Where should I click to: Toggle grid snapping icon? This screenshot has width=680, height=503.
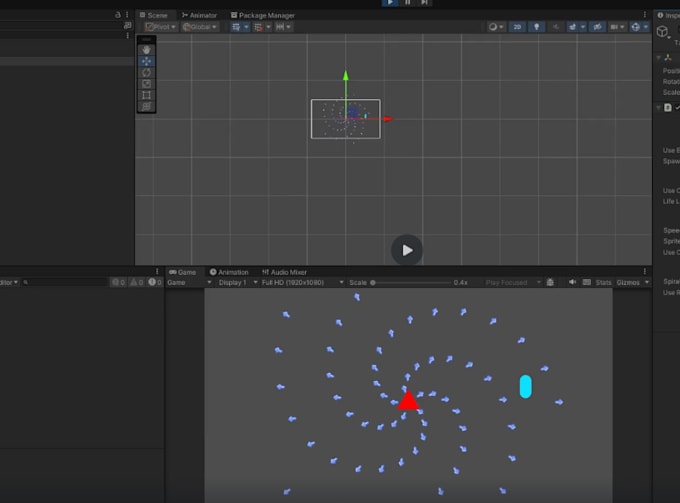point(258,27)
